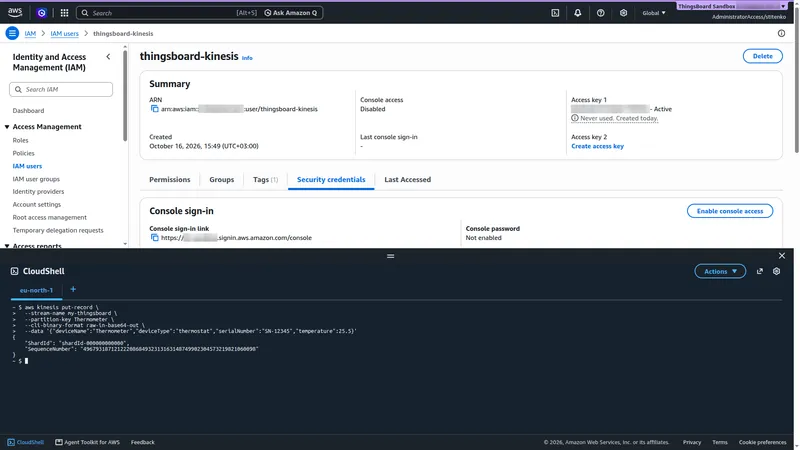This screenshot has height=450, width=800.
Task: Open CloudShell preferences gear icon
Action: (776, 271)
